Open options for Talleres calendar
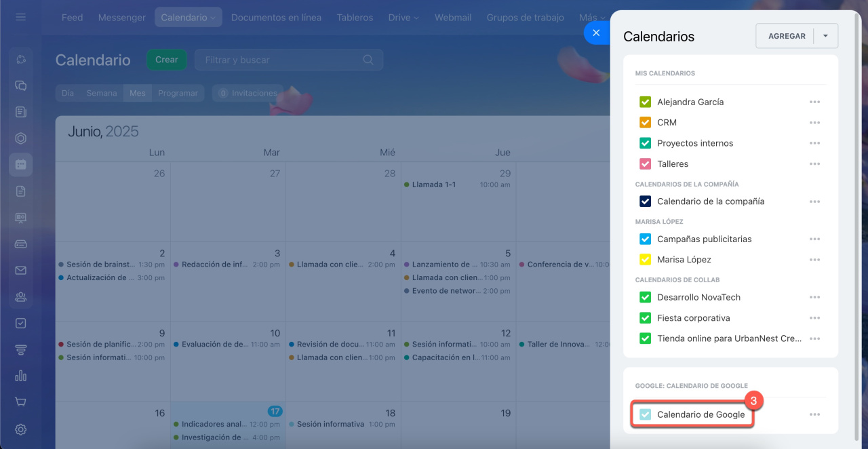This screenshot has width=868, height=449. pos(814,164)
